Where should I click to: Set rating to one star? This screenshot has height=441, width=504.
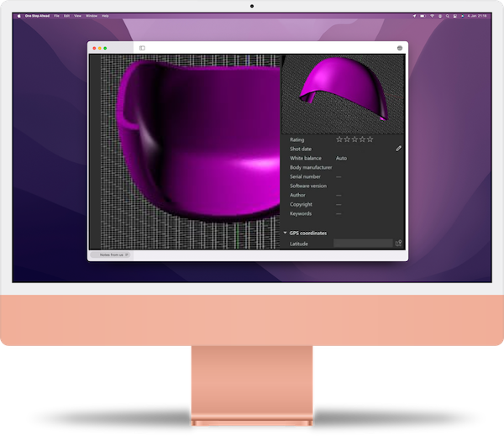(339, 139)
